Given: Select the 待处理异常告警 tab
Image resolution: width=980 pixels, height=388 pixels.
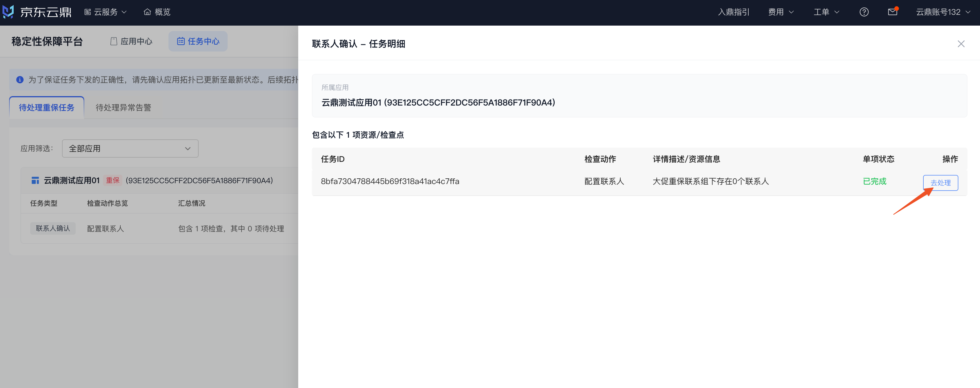Looking at the screenshot, I should pyautogui.click(x=123, y=108).
